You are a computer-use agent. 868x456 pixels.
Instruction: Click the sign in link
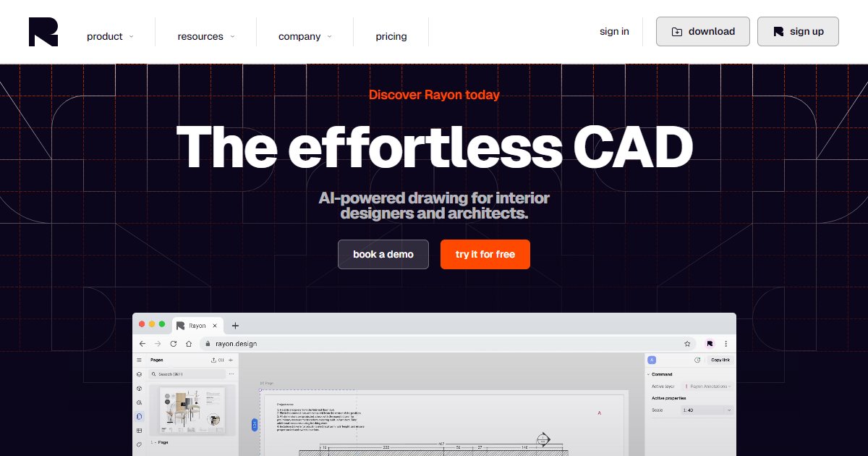coord(614,31)
